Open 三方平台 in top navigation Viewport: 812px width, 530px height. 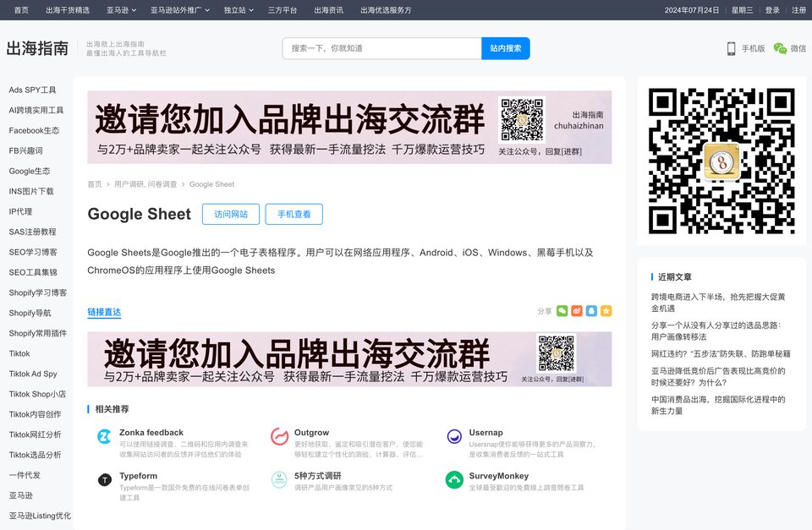click(283, 10)
